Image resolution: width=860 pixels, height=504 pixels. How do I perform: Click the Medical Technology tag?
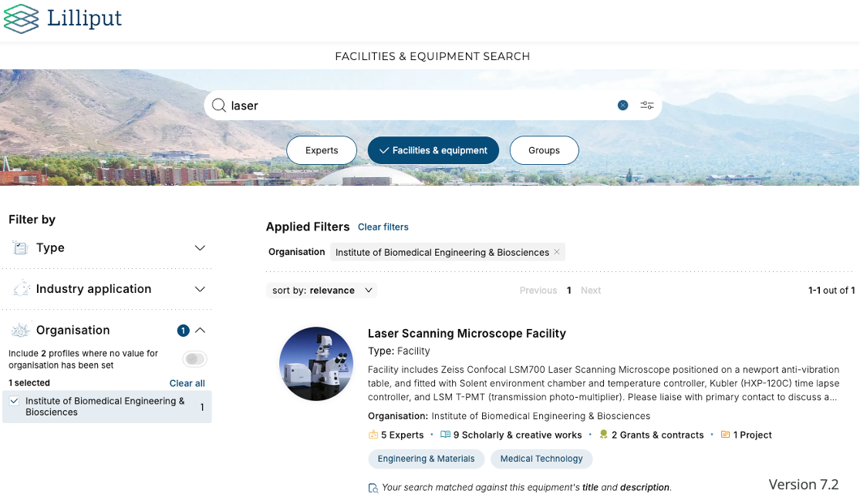[x=541, y=459]
